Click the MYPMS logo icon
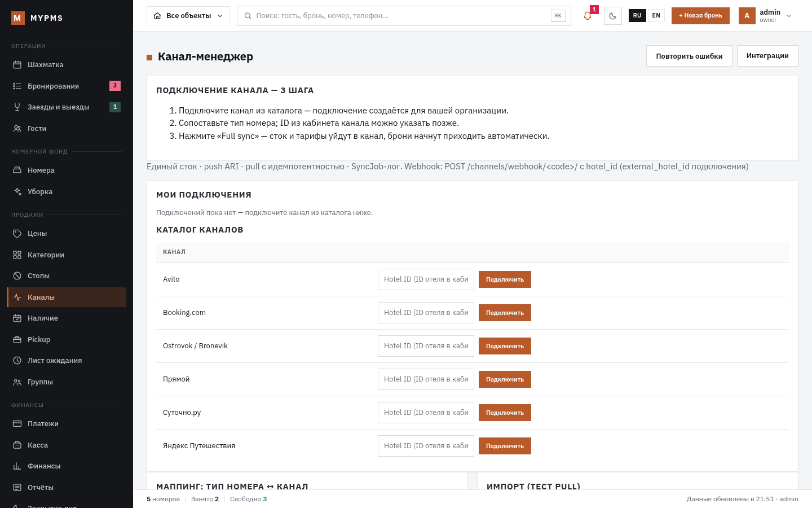The height and width of the screenshot is (508, 812). click(x=17, y=18)
